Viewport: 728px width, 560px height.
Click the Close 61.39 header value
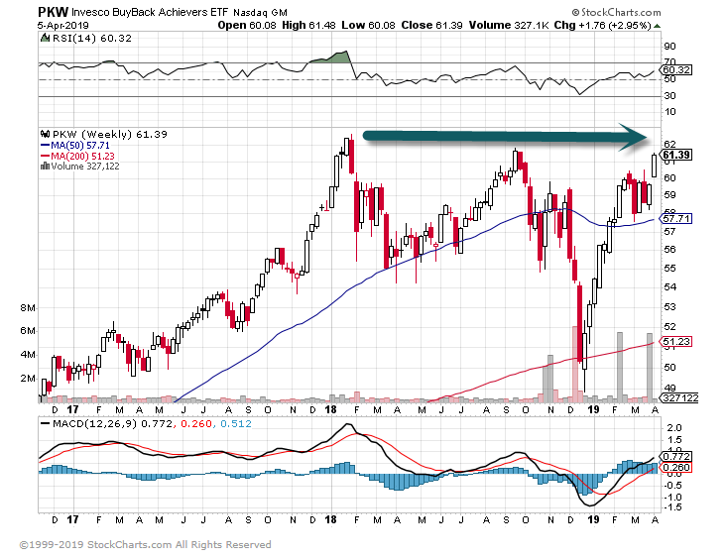431,25
